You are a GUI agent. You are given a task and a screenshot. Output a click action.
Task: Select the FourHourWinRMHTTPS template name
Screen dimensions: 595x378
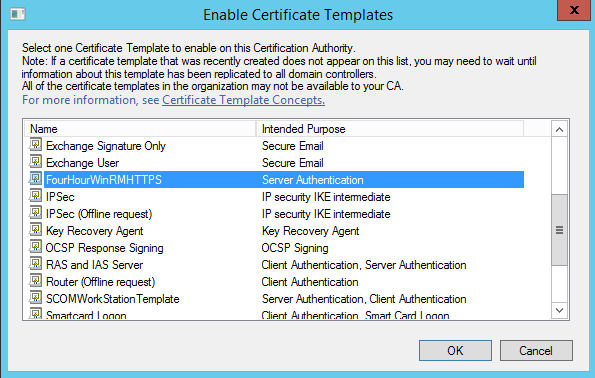[x=104, y=180]
